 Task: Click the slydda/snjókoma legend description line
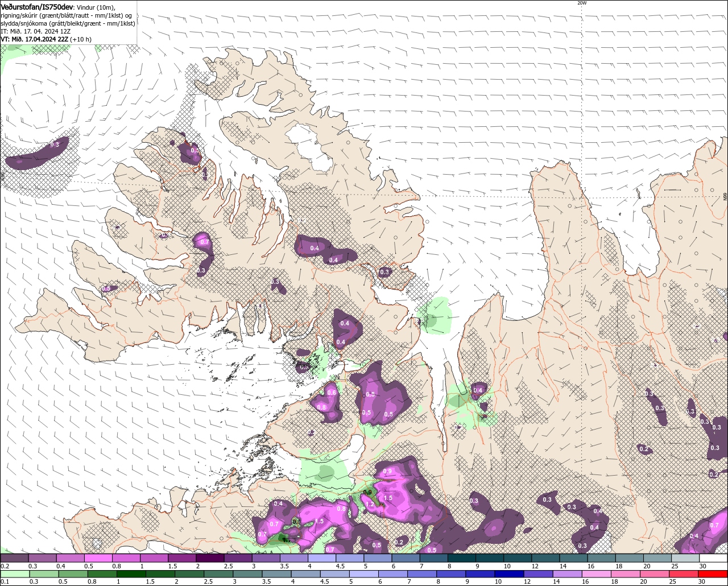click(68, 23)
